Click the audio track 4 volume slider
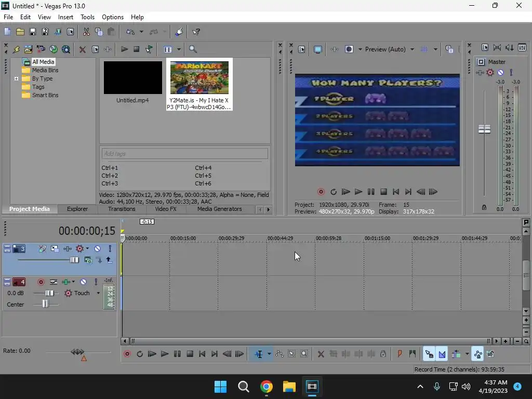 [49, 293]
